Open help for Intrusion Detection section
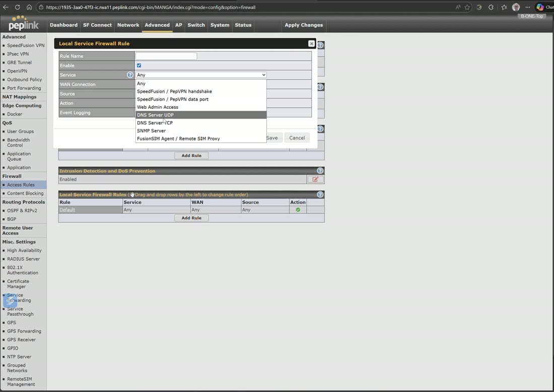 coord(320,171)
